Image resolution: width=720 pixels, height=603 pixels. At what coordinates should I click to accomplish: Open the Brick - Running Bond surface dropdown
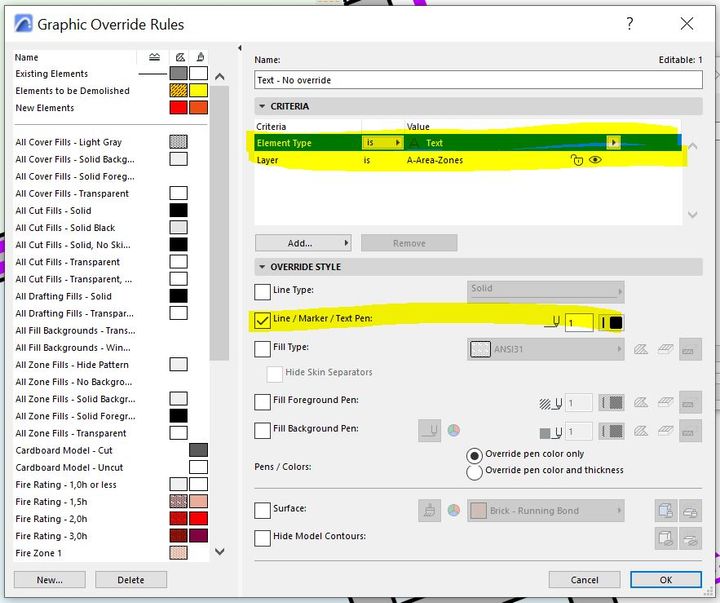point(546,511)
